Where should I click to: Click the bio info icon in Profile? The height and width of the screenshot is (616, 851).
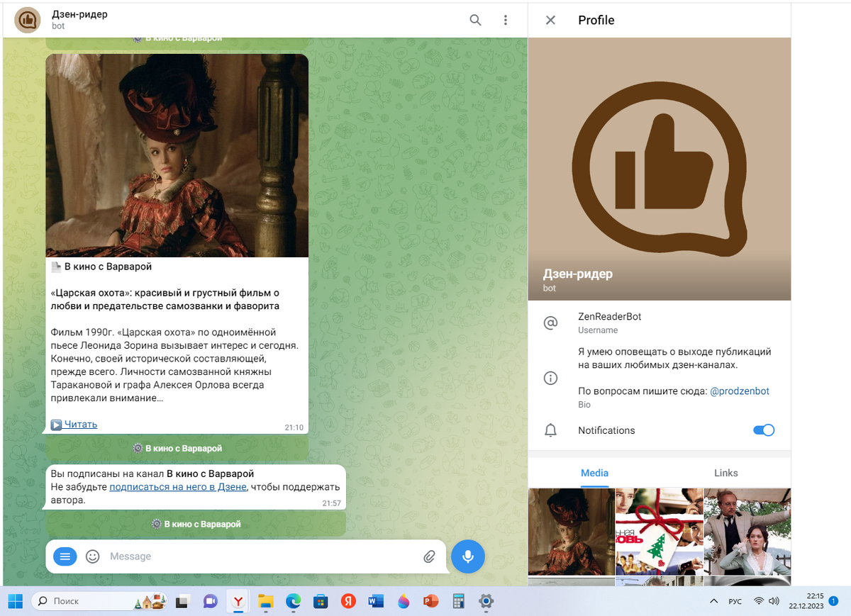point(550,379)
